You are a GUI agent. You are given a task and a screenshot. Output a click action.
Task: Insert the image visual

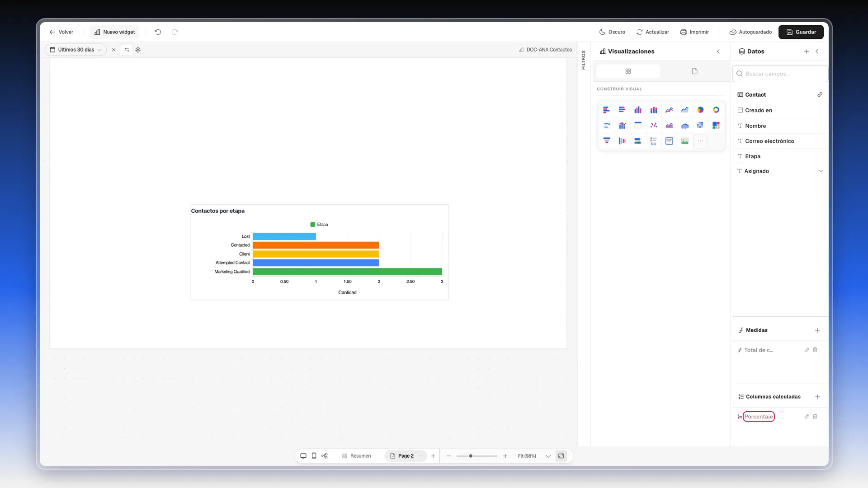click(x=685, y=141)
